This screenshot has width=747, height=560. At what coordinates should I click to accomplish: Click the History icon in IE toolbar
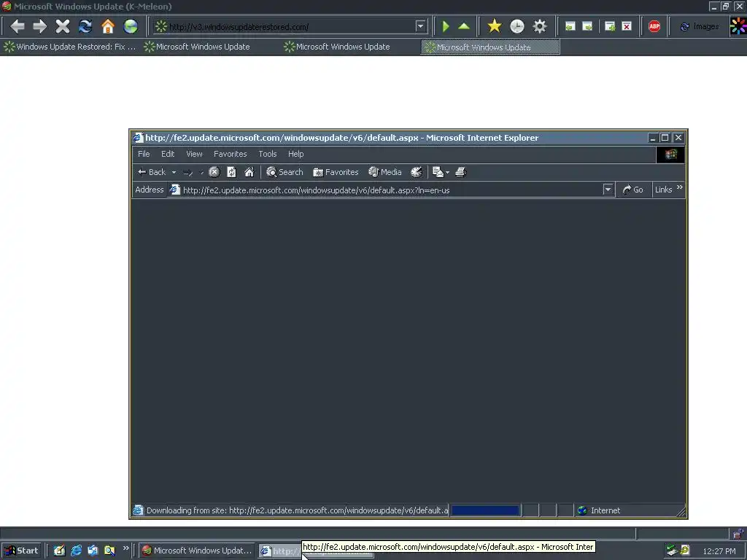417,172
